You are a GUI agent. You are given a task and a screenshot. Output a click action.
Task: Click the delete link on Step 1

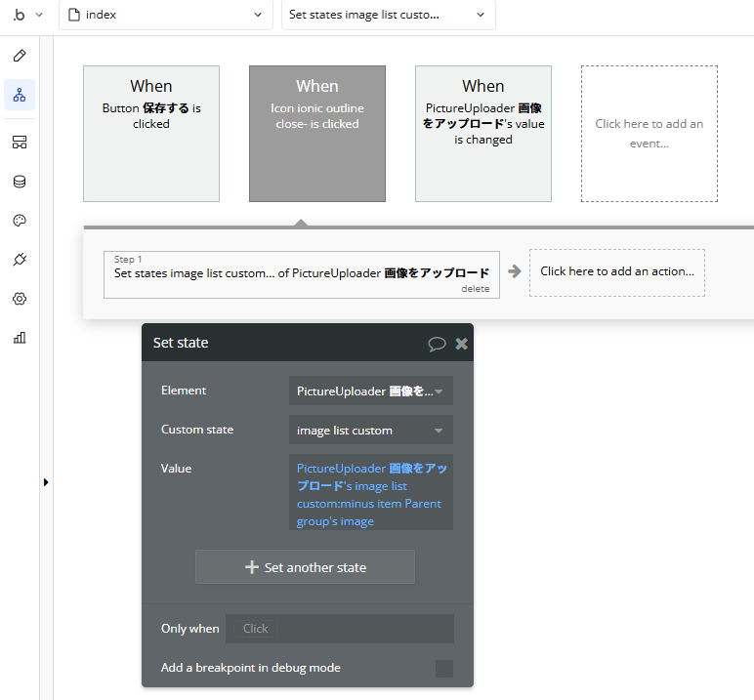[x=476, y=289]
